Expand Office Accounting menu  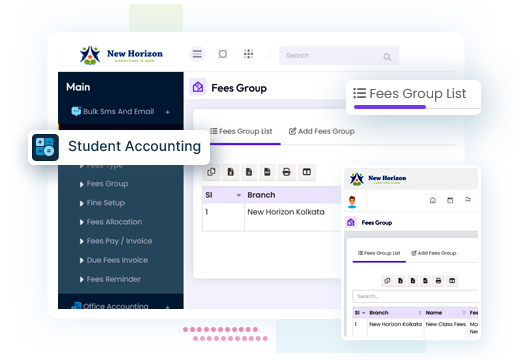click(x=168, y=307)
